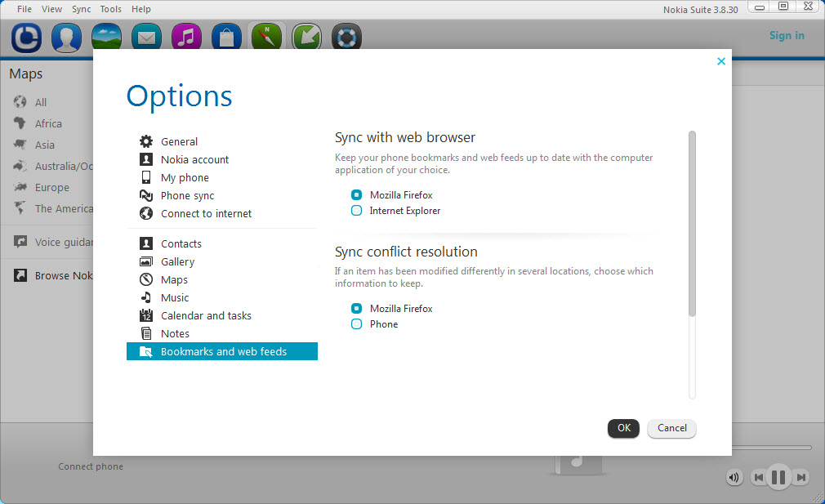Open the software updates green arrow icon
The image size is (825, 504).
pos(306,38)
